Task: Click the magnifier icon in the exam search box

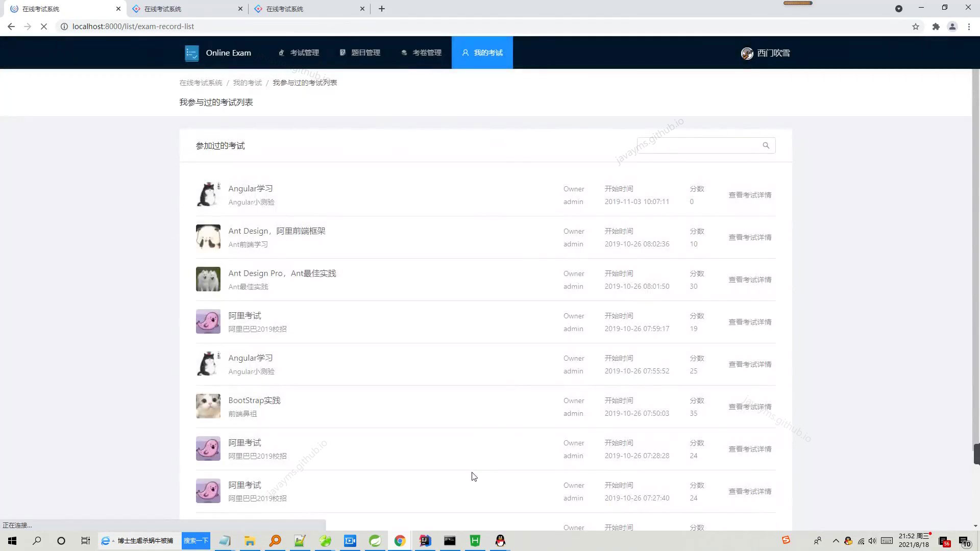Action: 766,145
